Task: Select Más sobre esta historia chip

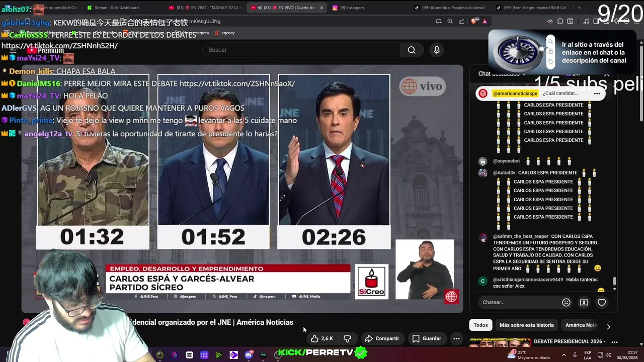Action: pos(526,325)
